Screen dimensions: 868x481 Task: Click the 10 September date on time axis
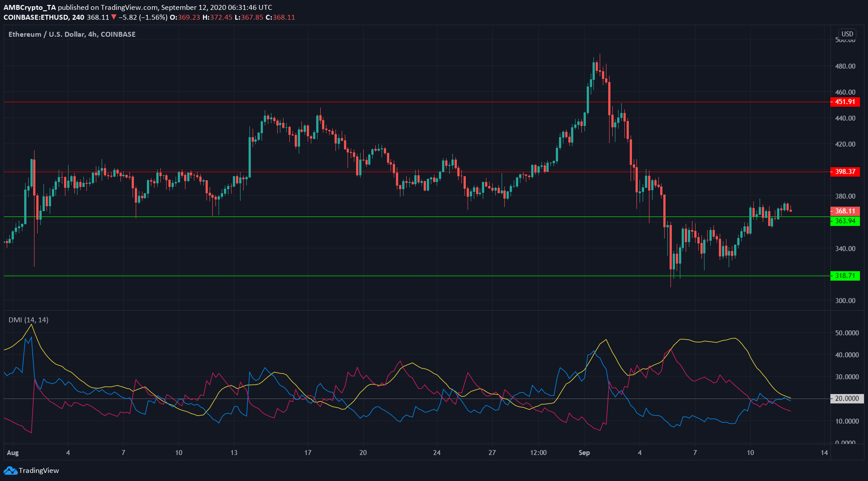[750, 453]
